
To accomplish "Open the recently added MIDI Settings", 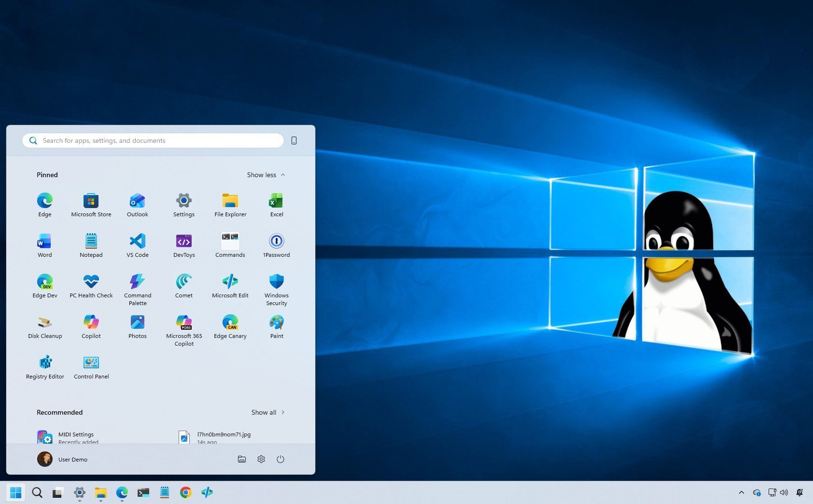I will pyautogui.click(x=76, y=436).
